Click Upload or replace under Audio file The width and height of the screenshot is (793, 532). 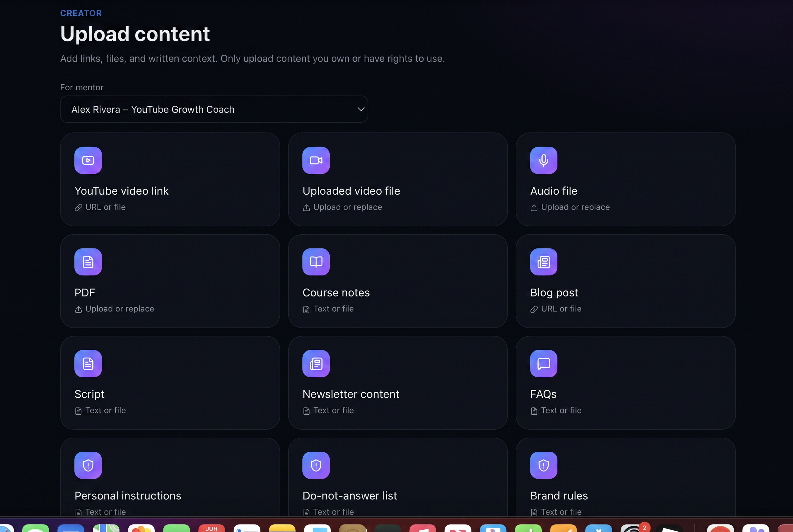(x=575, y=207)
